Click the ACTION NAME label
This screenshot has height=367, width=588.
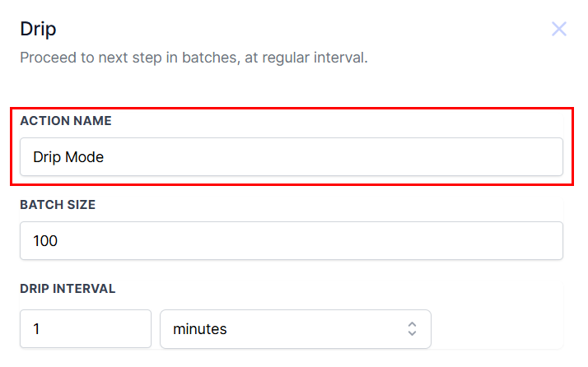point(66,121)
